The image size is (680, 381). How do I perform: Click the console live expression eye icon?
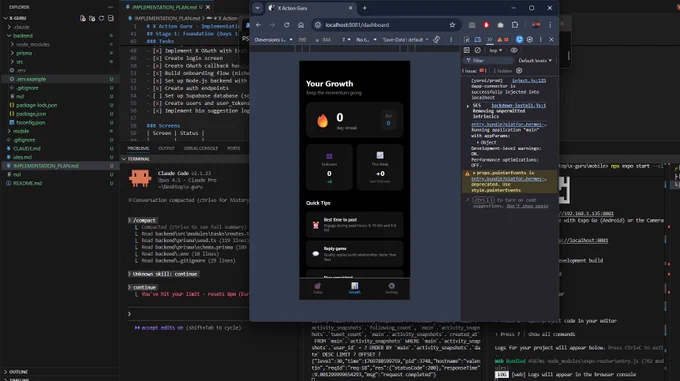tap(514, 50)
